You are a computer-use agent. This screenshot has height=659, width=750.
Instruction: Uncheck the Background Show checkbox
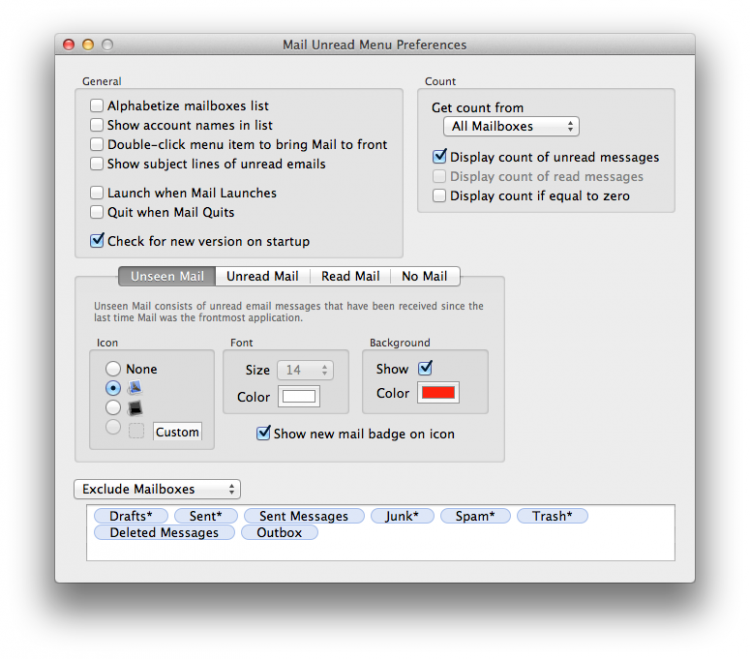[425, 368]
